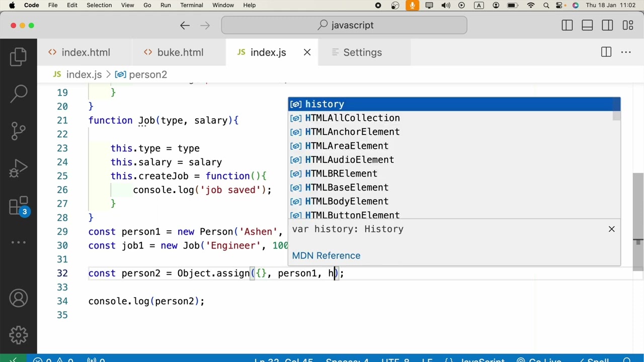Open the Edit menu
The width and height of the screenshot is (644, 362).
click(x=72, y=5)
